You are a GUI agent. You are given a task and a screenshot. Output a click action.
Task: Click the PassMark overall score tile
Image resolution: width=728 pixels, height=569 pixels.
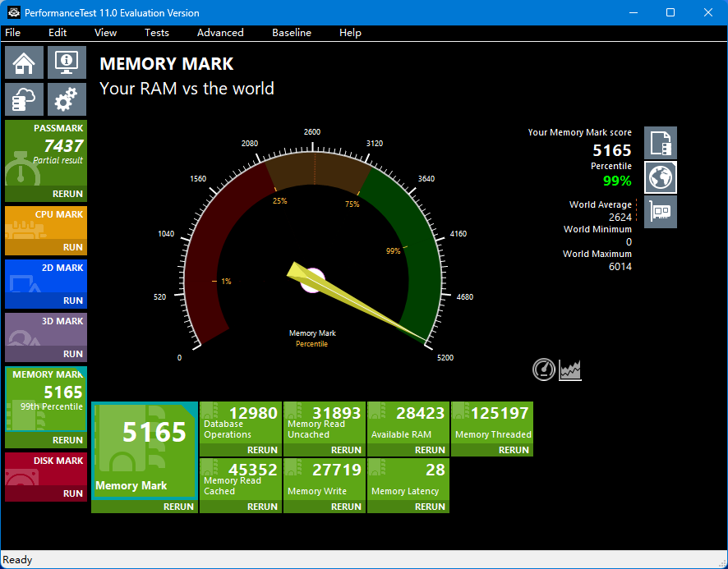coord(46,152)
